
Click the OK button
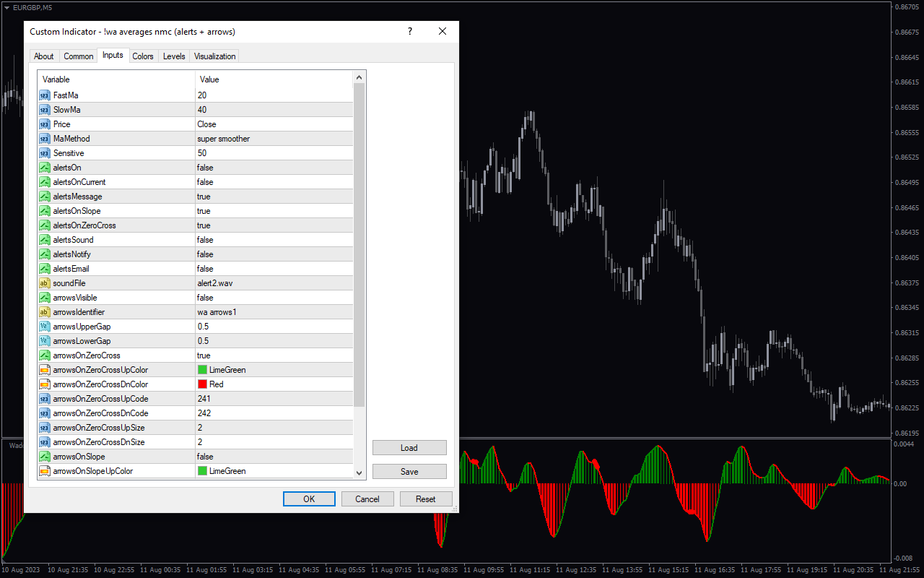(309, 499)
